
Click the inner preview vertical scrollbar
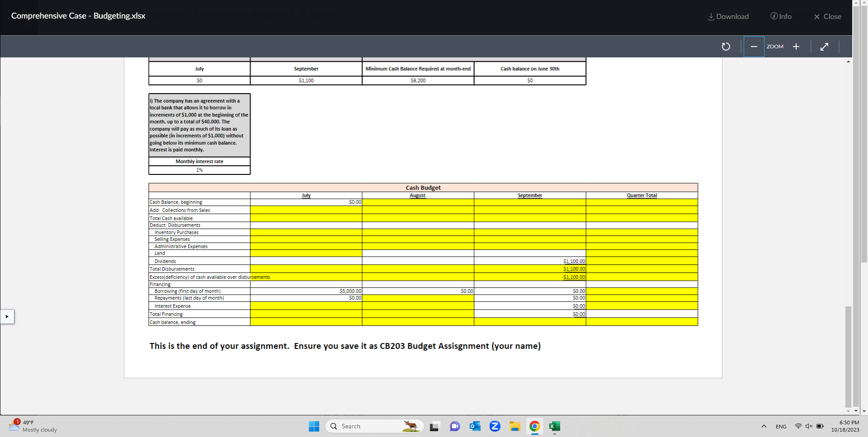click(848, 357)
